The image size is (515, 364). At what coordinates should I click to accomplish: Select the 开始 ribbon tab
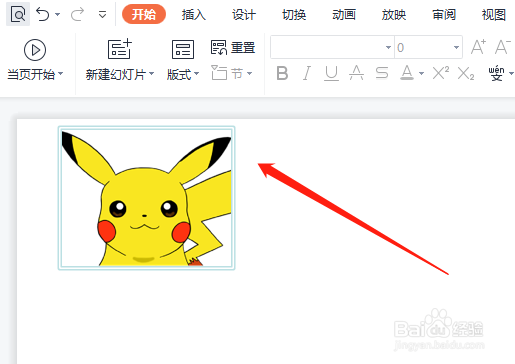click(x=144, y=14)
